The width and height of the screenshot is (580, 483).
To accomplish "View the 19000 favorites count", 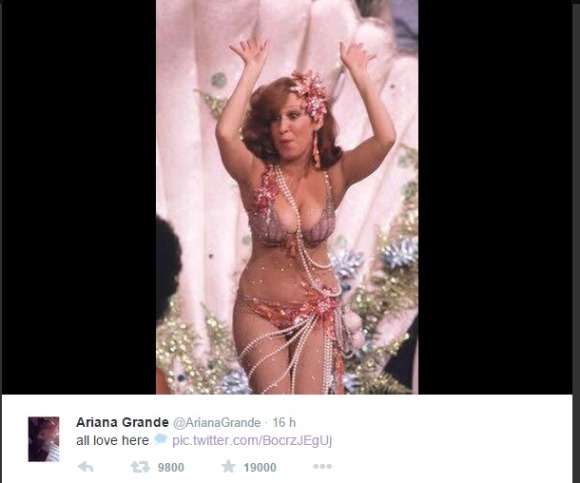I will 260,467.
